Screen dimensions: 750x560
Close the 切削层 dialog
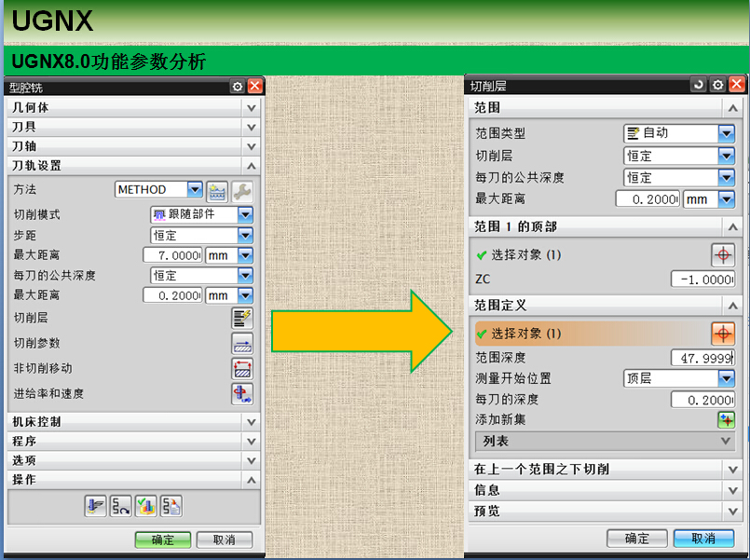737,85
